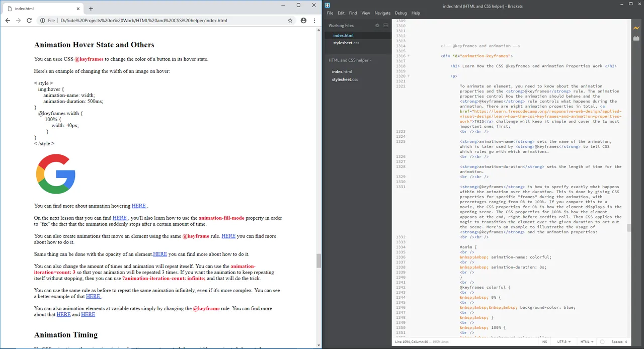Click the browser page vertical scrollbar thumb

[318, 261]
